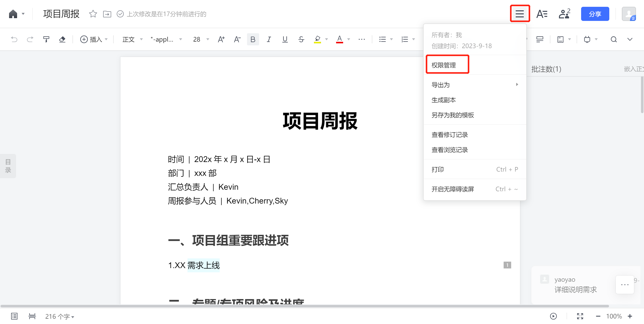
Task: Expand the 216 个字 word count dropdown
Action: pos(60,316)
